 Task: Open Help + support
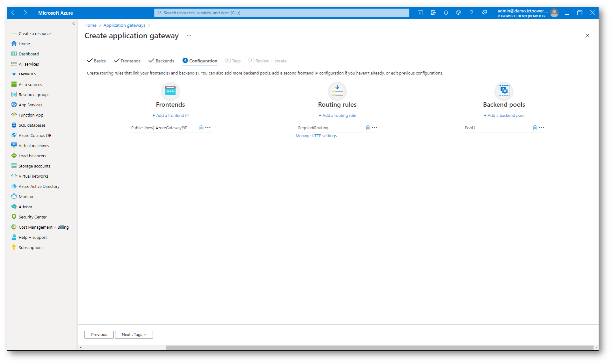29,237
